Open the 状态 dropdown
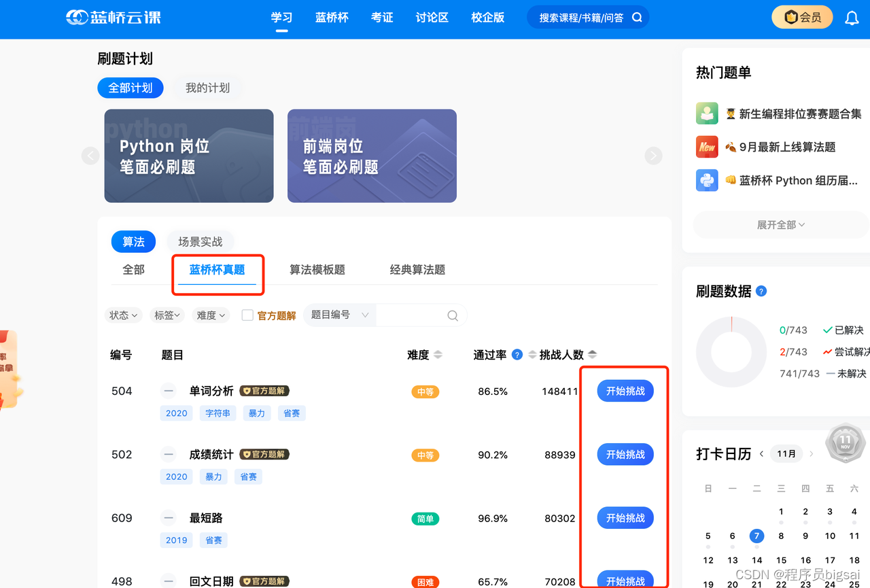The image size is (870, 588). coord(123,315)
